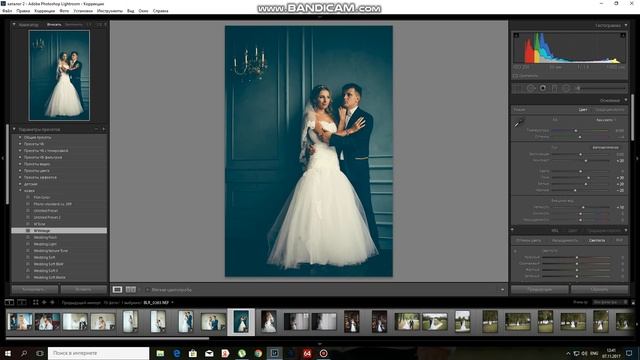Screen dimensions: 640x360
Task: Open the Инструменты menu
Action: (x=109, y=11)
